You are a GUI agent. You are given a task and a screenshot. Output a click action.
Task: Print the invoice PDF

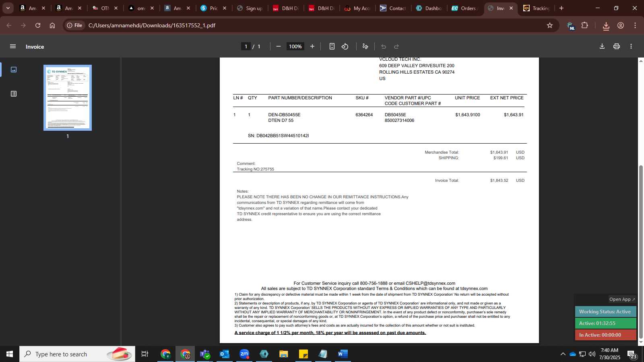(617, 46)
